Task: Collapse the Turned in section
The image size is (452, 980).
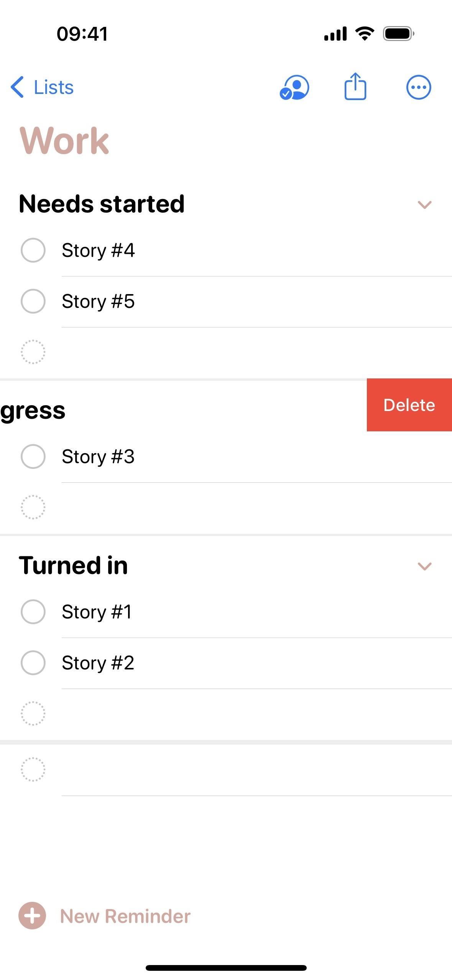Action: tap(424, 566)
